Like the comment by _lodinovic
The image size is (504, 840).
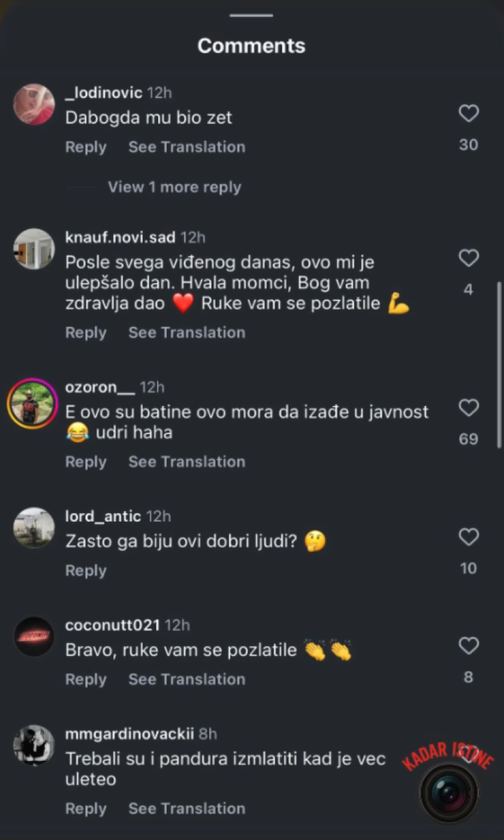[468, 113]
